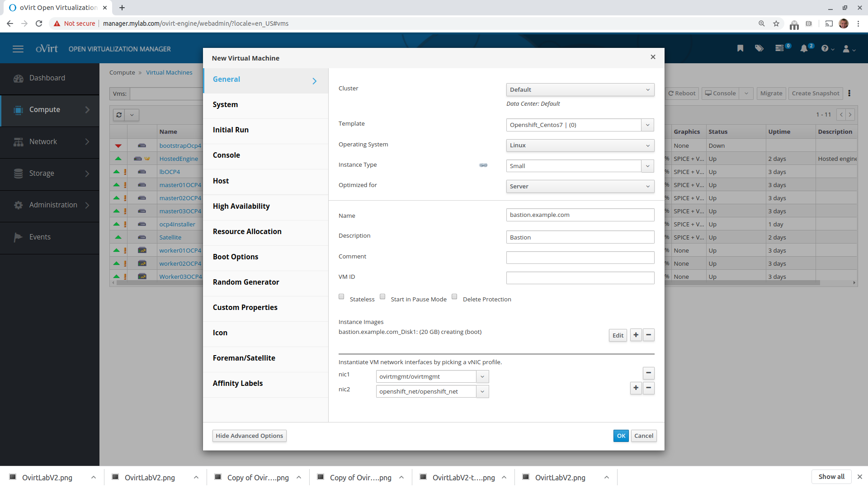Expand the Compute sidebar menu
868x488 pixels.
pyautogui.click(x=50, y=110)
